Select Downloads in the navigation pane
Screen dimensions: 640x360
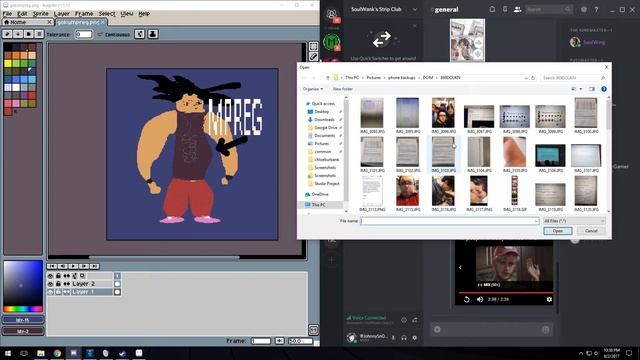click(x=324, y=120)
